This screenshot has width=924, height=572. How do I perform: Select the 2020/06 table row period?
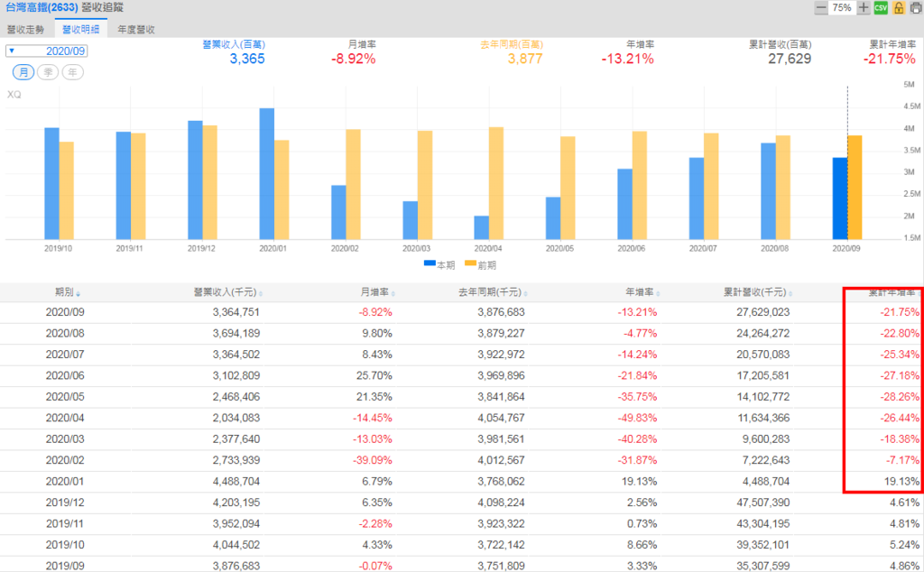65,376
